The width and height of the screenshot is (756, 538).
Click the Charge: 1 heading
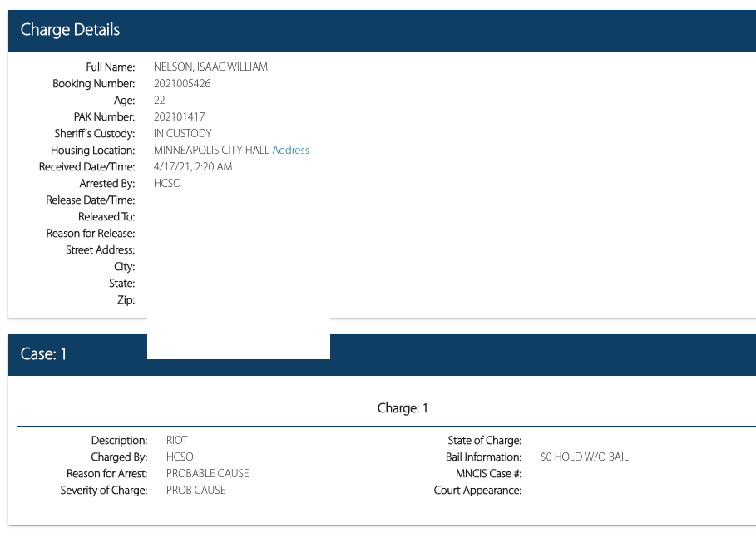click(x=403, y=408)
